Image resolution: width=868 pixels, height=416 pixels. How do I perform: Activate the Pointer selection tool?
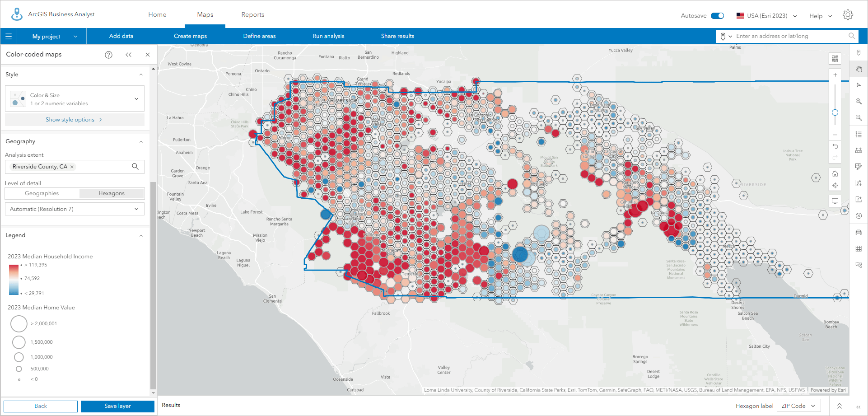(859, 85)
